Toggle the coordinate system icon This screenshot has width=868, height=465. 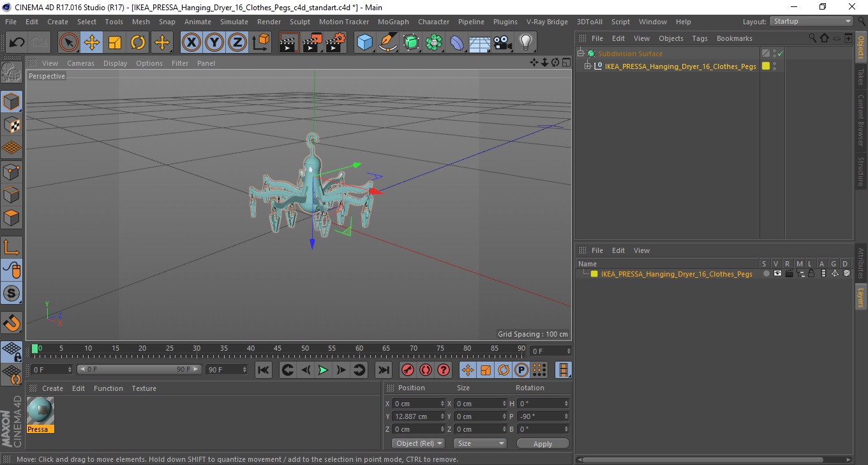[260, 43]
